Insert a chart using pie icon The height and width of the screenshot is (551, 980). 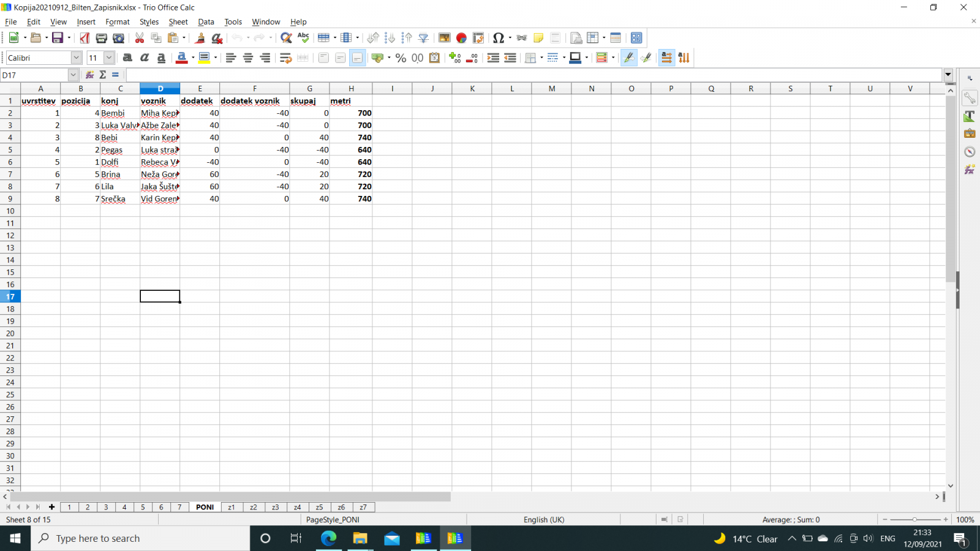pyautogui.click(x=461, y=38)
